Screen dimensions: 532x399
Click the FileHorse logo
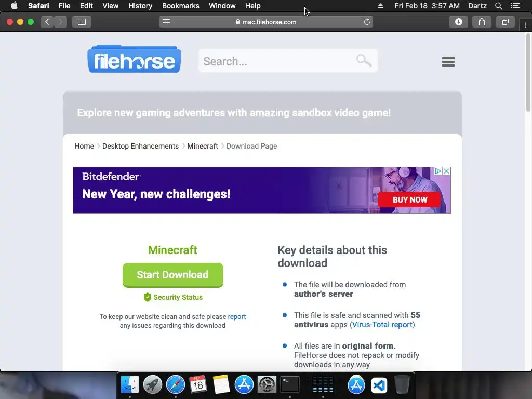coord(135,59)
